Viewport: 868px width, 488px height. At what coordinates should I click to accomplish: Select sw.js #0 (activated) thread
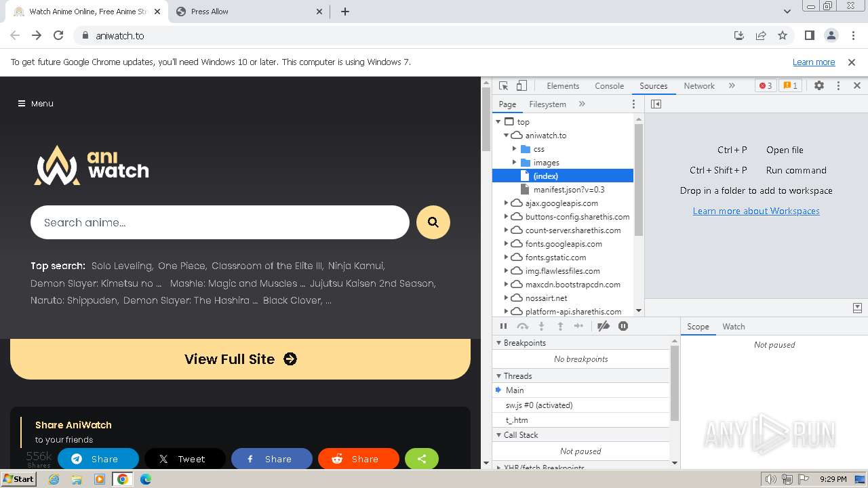(x=581, y=405)
